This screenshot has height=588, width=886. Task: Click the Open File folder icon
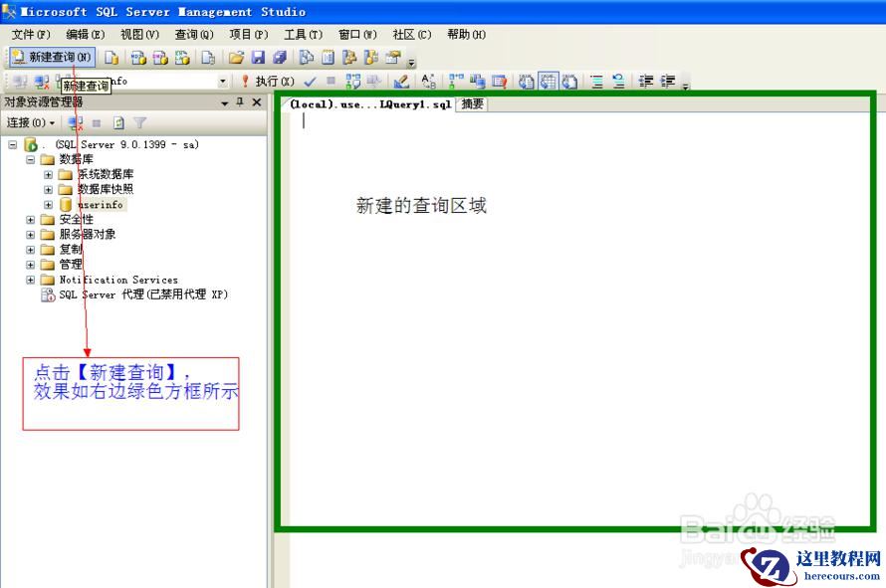pos(236,57)
